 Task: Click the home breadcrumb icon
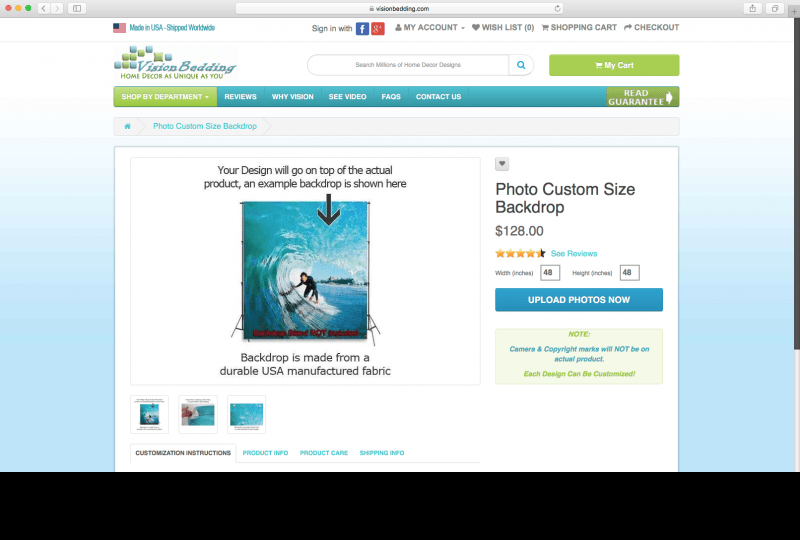click(128, 126)
